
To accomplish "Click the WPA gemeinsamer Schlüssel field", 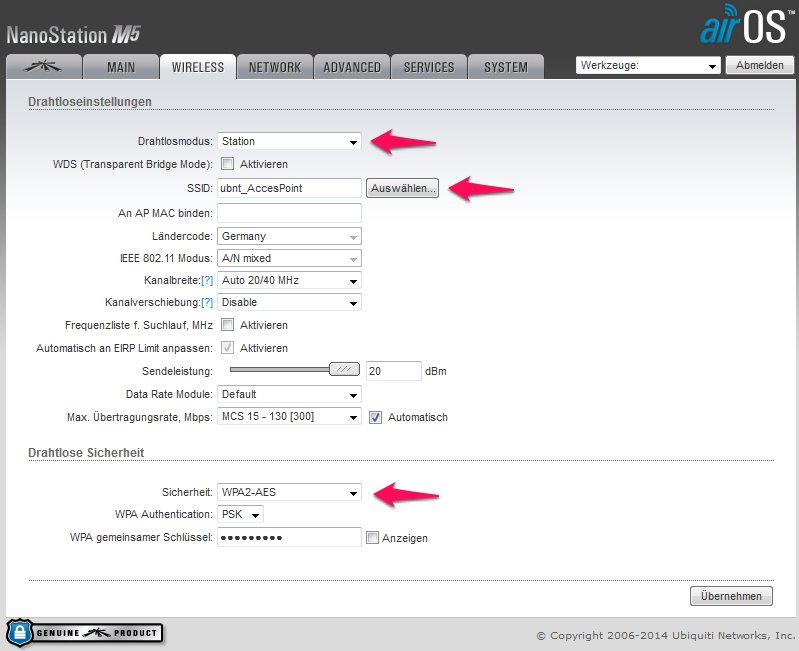I will pos(289,537).
